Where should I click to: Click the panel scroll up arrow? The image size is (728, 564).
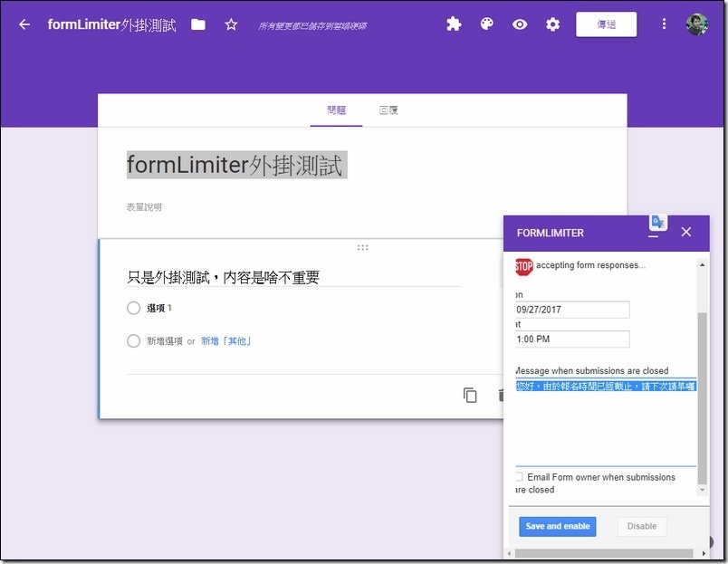coord(702,264)
